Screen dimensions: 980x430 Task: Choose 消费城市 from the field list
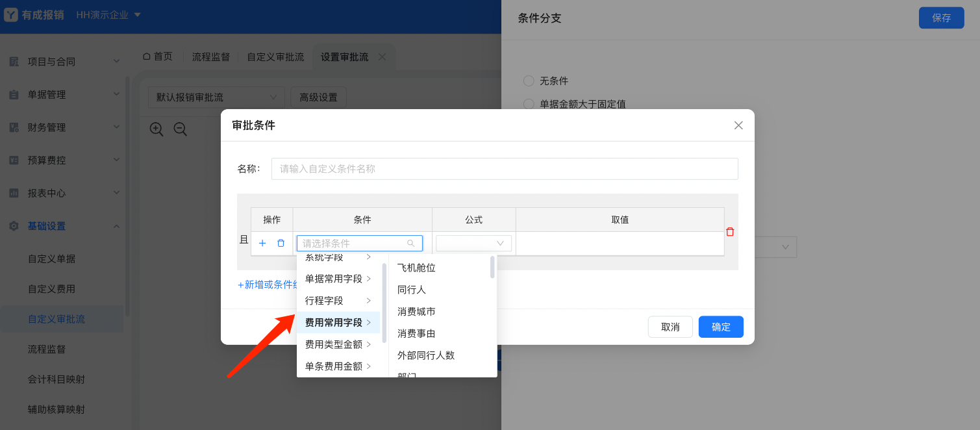(416, 312)
